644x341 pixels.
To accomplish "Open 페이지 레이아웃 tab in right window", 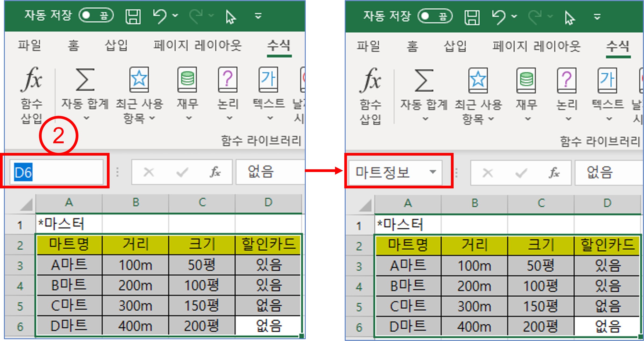I will [x=536, y=46].
